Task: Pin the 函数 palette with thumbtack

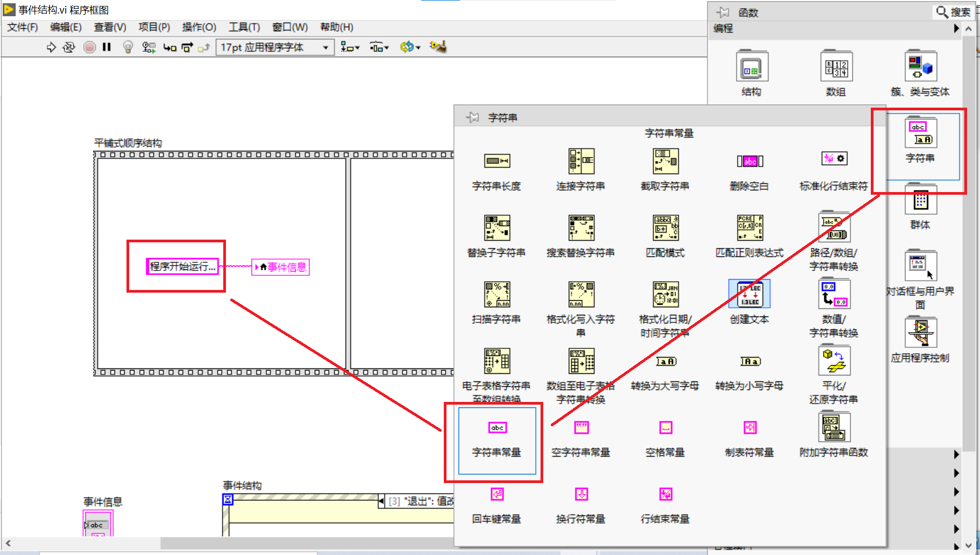Action: [723, 12]
